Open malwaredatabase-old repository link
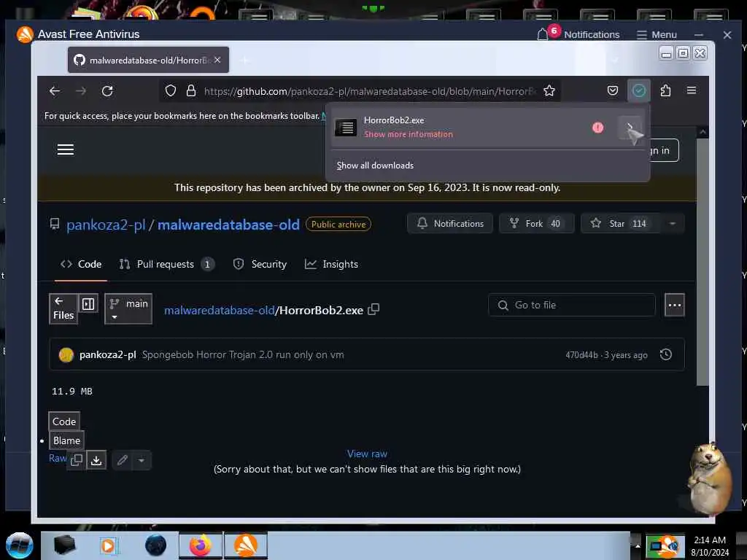Screen dimensions: 747x560 click(228, 225)
